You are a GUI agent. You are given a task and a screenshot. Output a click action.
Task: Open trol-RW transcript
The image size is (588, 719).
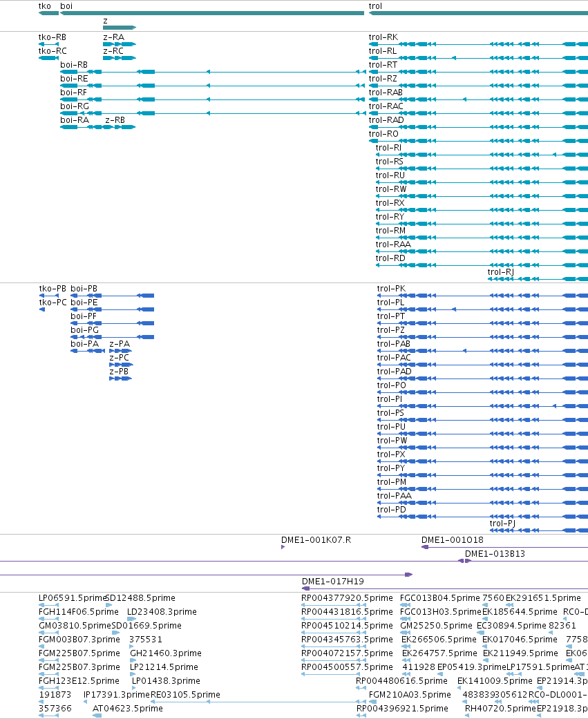391,189
